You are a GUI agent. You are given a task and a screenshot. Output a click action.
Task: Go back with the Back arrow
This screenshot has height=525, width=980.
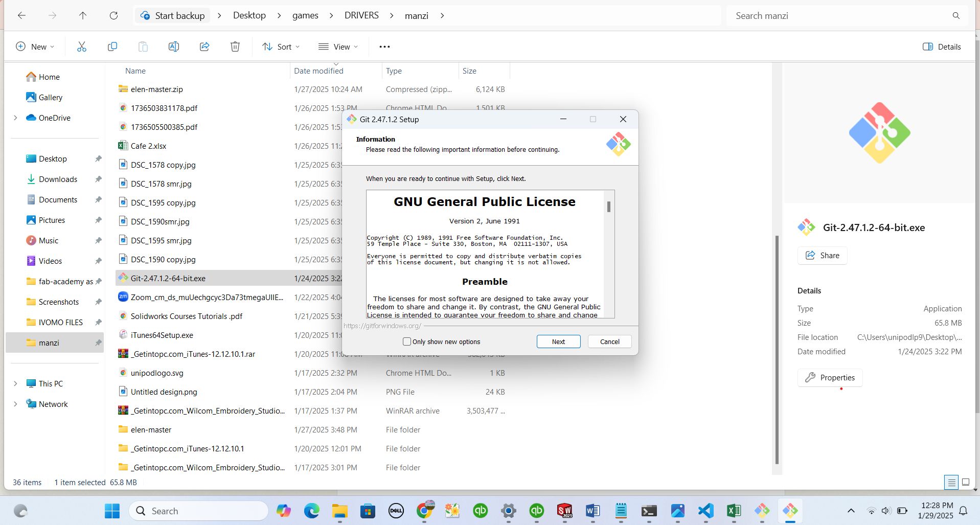tap(21, 15)
